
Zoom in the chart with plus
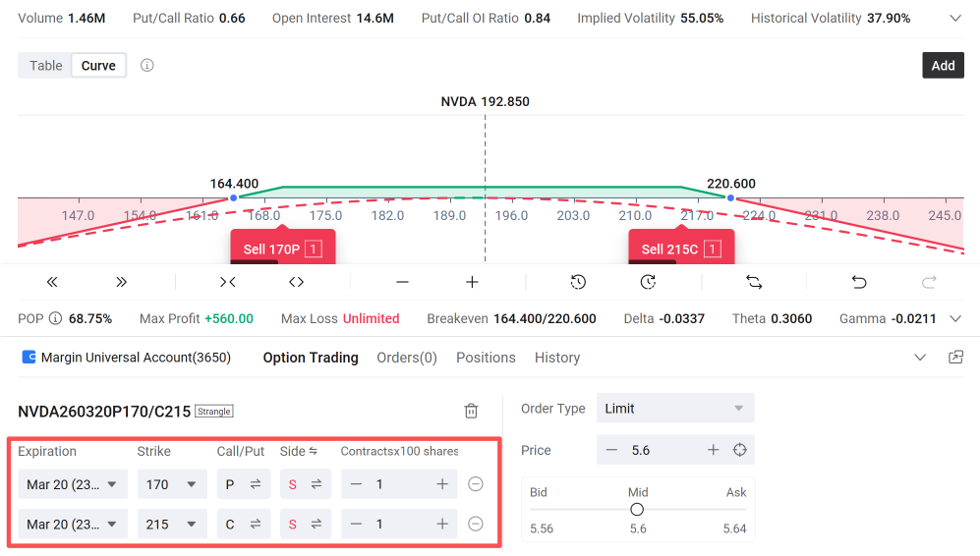pyautogui.click(x=472, y=282)
